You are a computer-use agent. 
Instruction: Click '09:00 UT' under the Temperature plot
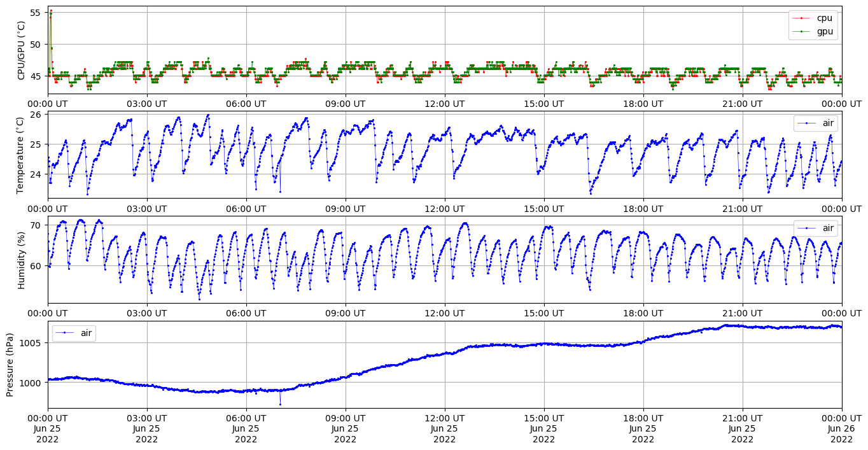(x=346, y=208)
